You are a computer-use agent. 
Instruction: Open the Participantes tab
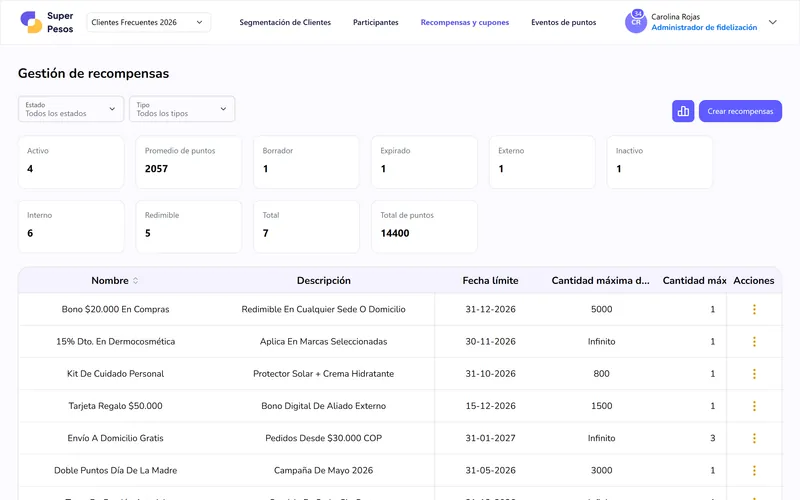coord(376,22)
